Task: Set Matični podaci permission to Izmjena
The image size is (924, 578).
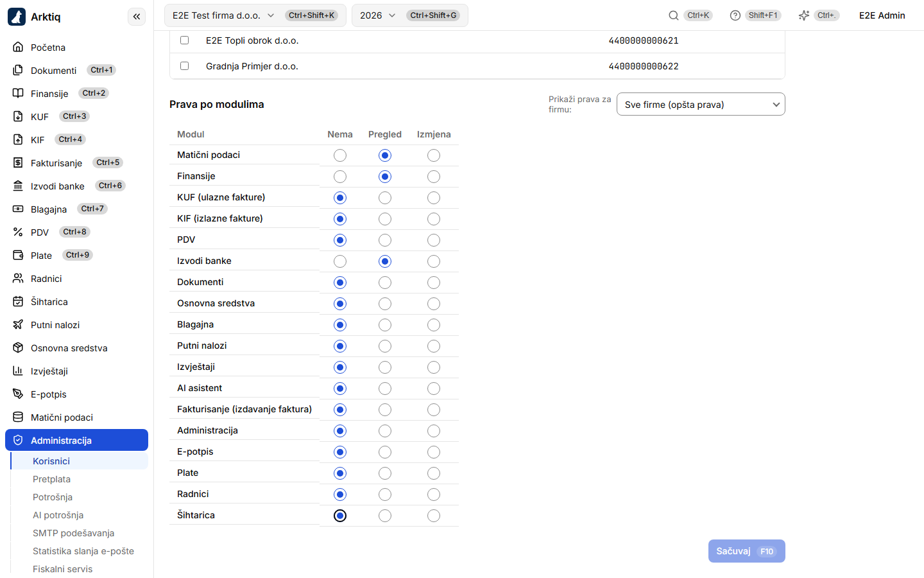Action: click(x=434, y=155)
